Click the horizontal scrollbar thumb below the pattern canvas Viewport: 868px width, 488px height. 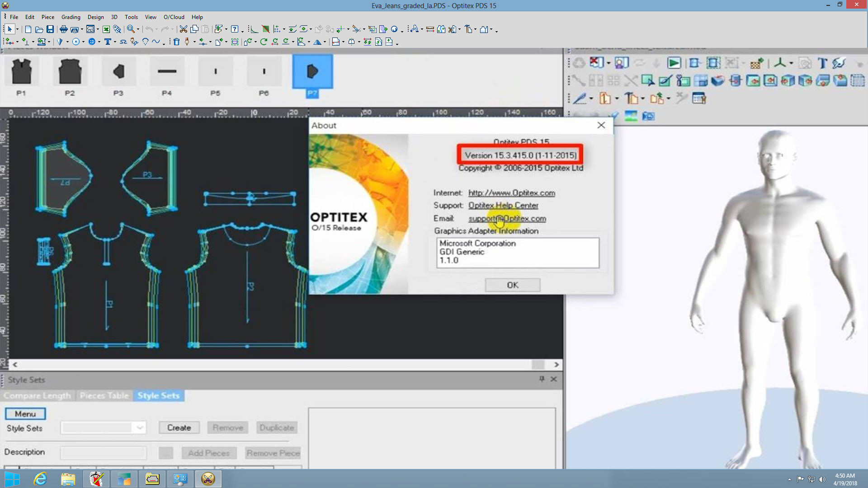[x=538, y=364]
